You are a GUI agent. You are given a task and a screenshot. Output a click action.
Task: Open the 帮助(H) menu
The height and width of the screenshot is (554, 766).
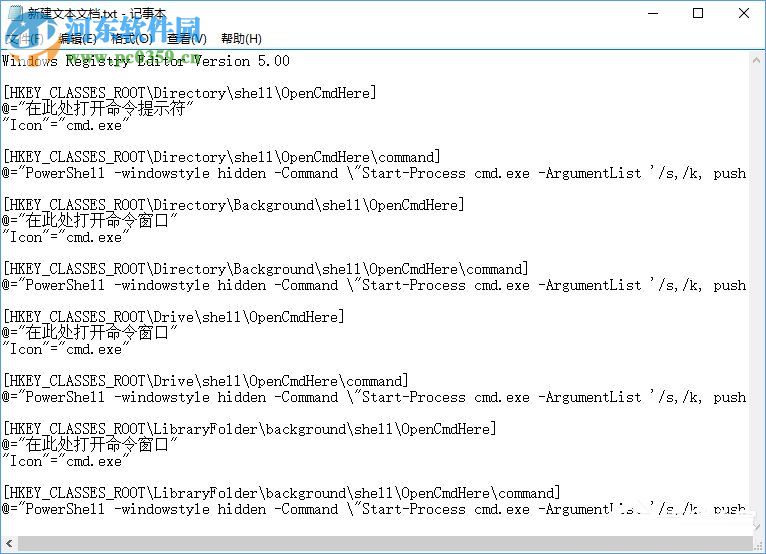241,39
